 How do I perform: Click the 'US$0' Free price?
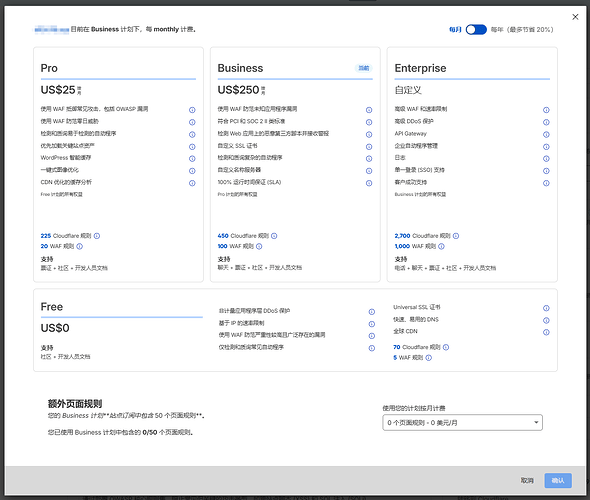[55, 328]
